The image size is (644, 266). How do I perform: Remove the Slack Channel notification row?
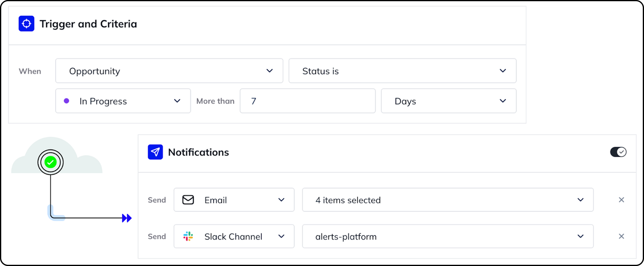pos(621,236)
